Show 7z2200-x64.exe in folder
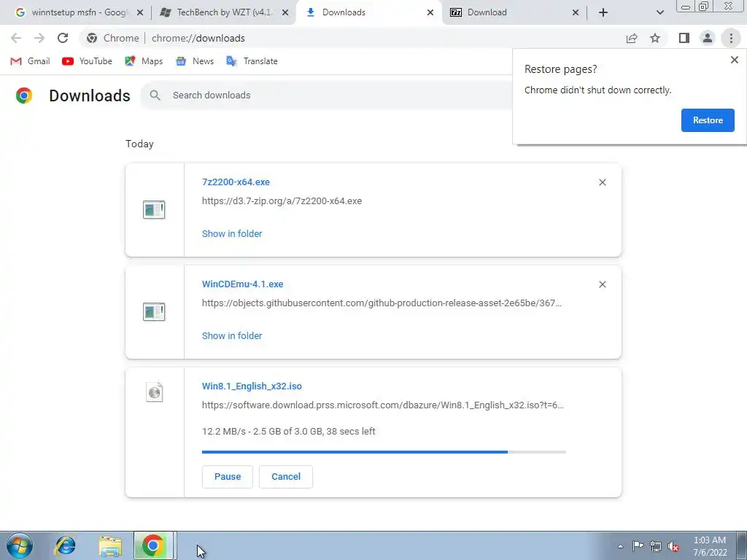The height and width of the screenshot is (560, 747). (x=232, y=234)
